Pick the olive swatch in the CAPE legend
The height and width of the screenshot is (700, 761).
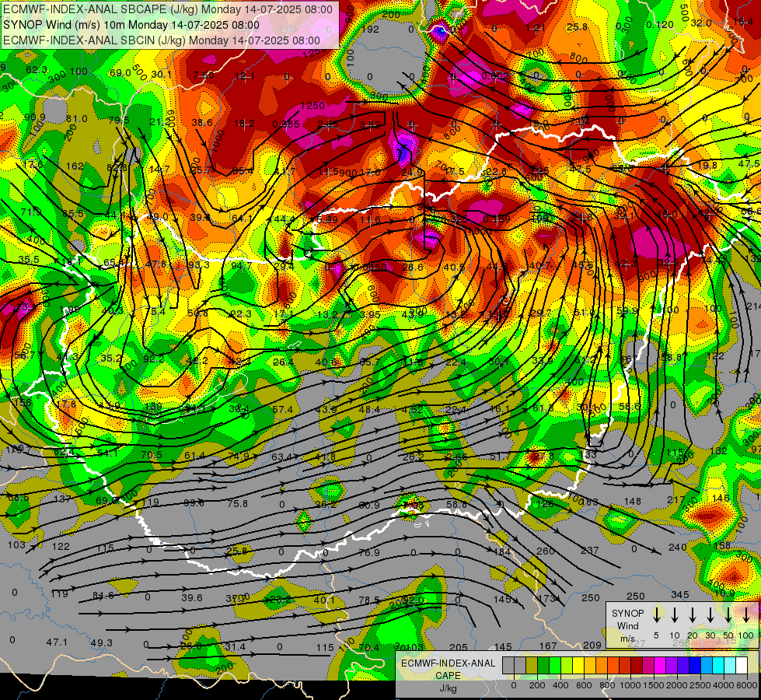(x=532, y=665)
